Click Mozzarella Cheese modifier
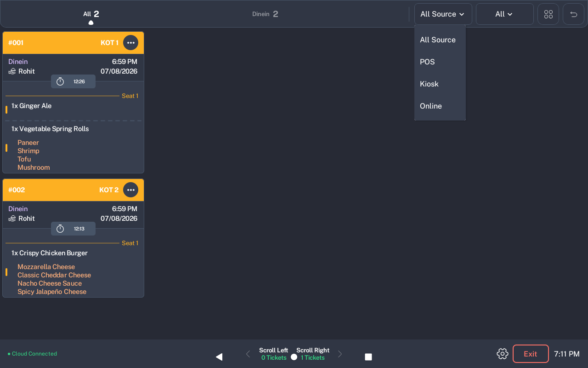This screenshot has width=588, height=368. pos(46,267)
